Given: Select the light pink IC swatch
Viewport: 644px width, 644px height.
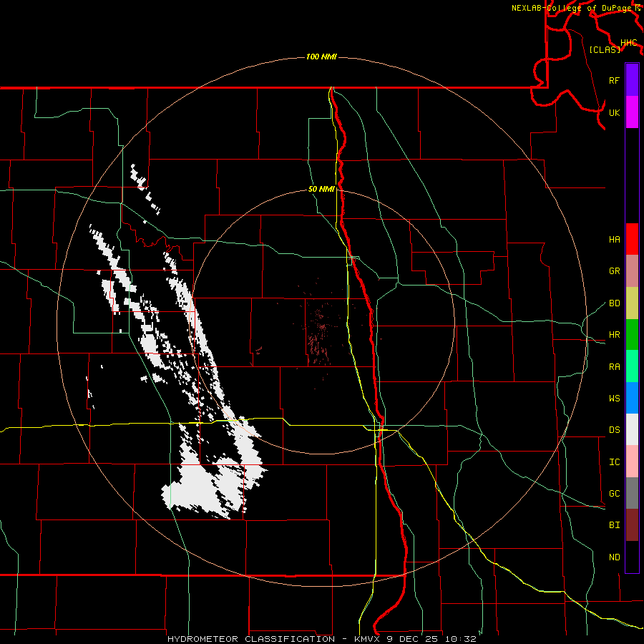Looking at the screenshot, I should point(632,462).
